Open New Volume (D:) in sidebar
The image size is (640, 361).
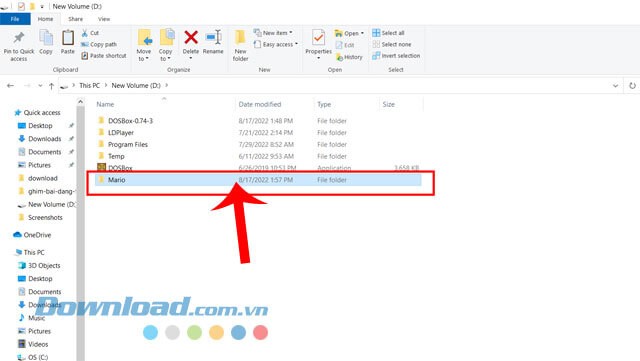(x=51, y=205)
